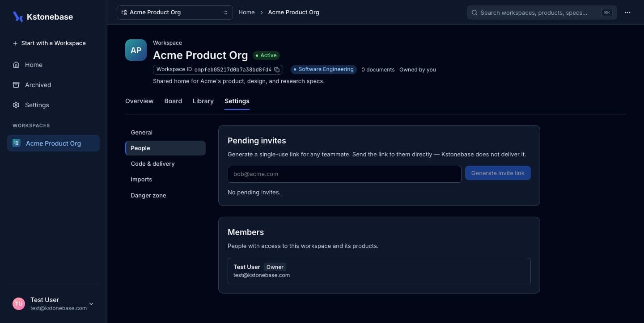Expand the Test User account menu chevron
This screenshot has height=323, width=644.
tap(91, 304)
